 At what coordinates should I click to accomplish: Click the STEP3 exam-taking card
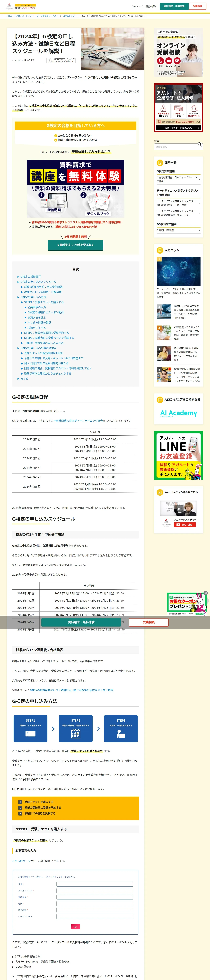(x=121, y=728)
